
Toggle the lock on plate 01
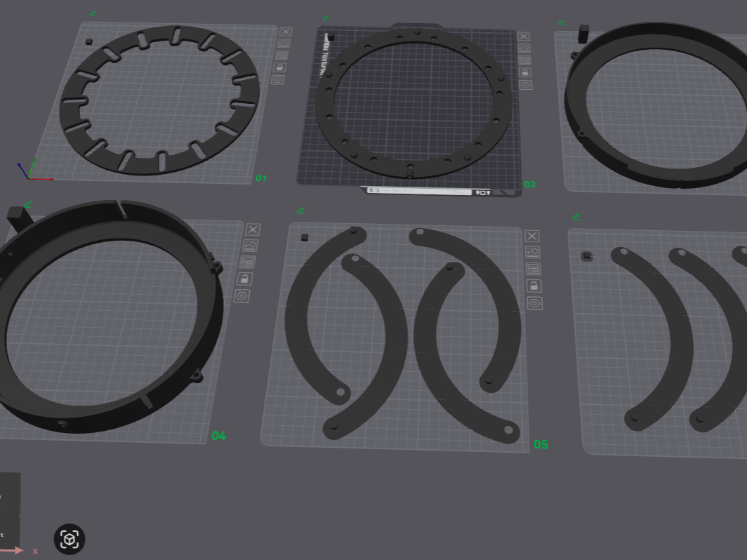(279, 67)
